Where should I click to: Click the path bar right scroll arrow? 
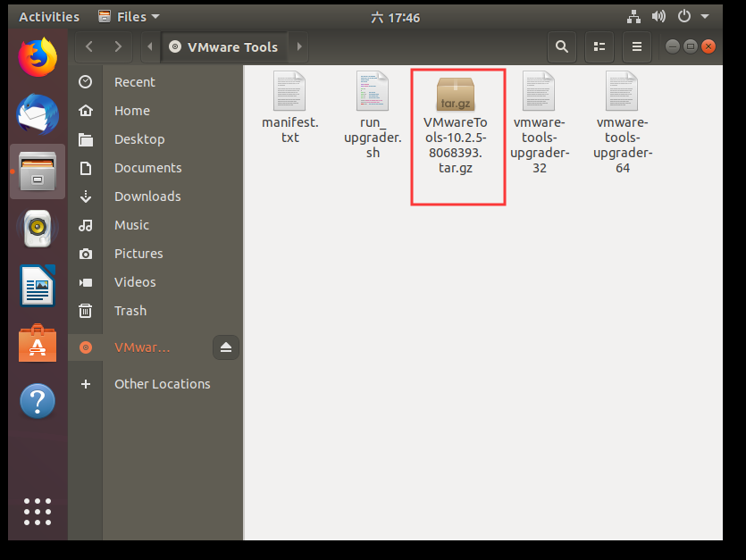[299, 46]
